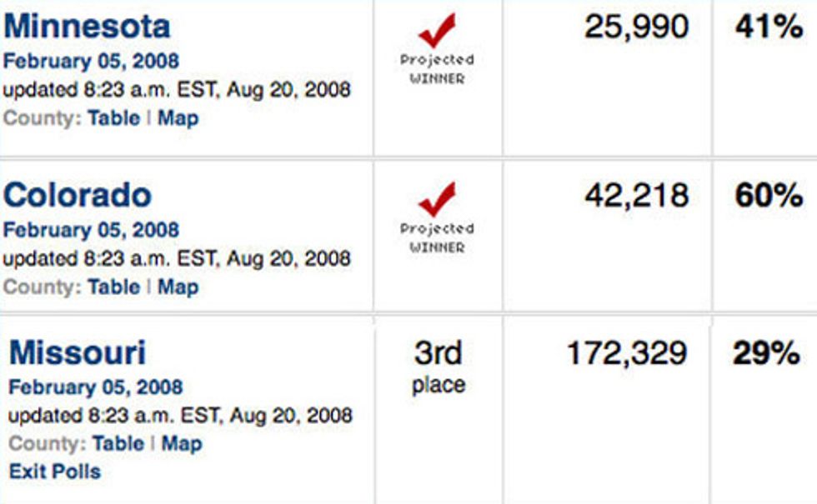The image size is (817, 504).
Task: Click Minnesota red projected winner checkmark
Action: pos(437,30)
